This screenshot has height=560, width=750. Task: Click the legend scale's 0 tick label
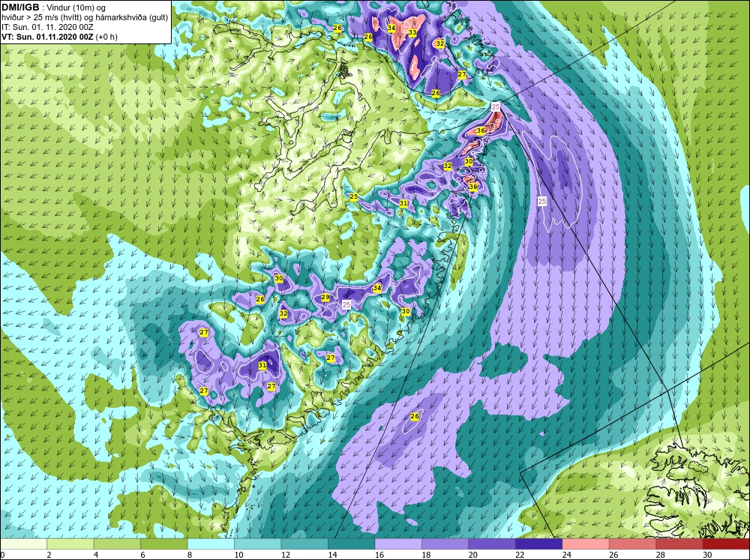click(x=2, y=555)
